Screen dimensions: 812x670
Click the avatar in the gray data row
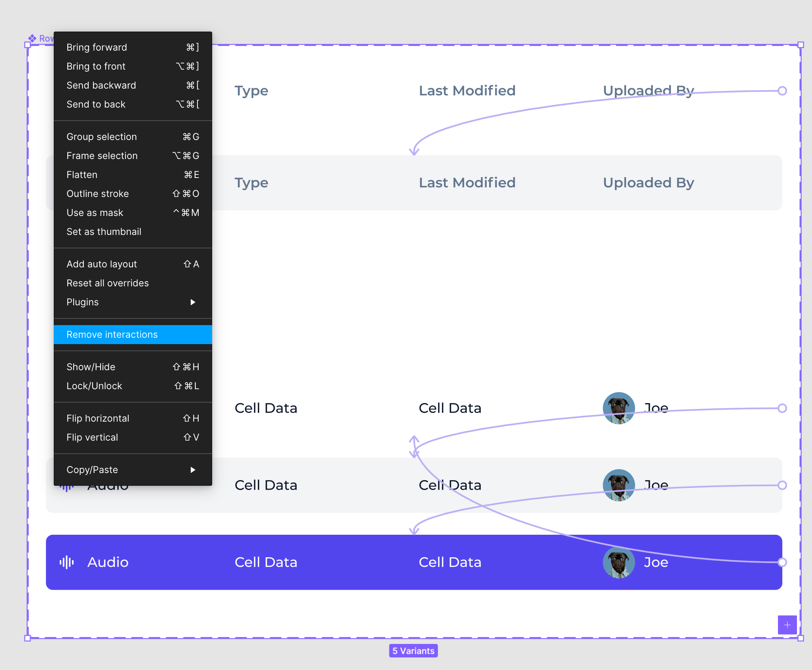coord(618,485)
